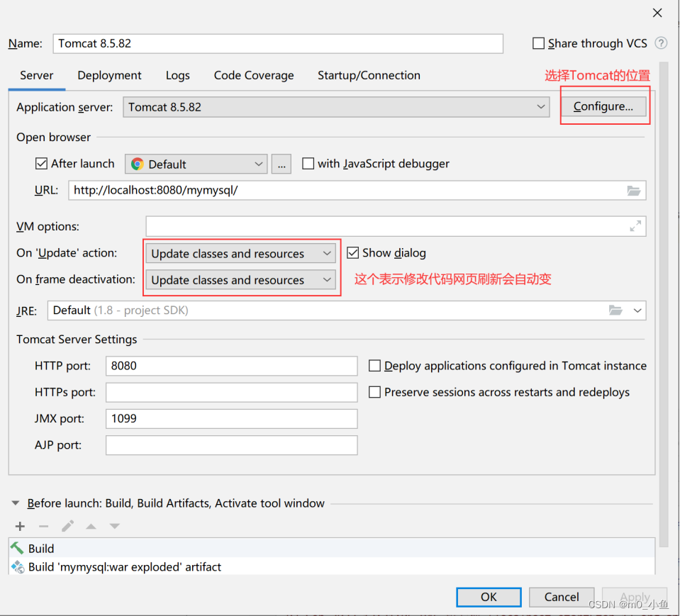The width and height of the screenshot is (680, 616).
Task: Click the Build hammer icon
Action: click(x=17, y=548)
